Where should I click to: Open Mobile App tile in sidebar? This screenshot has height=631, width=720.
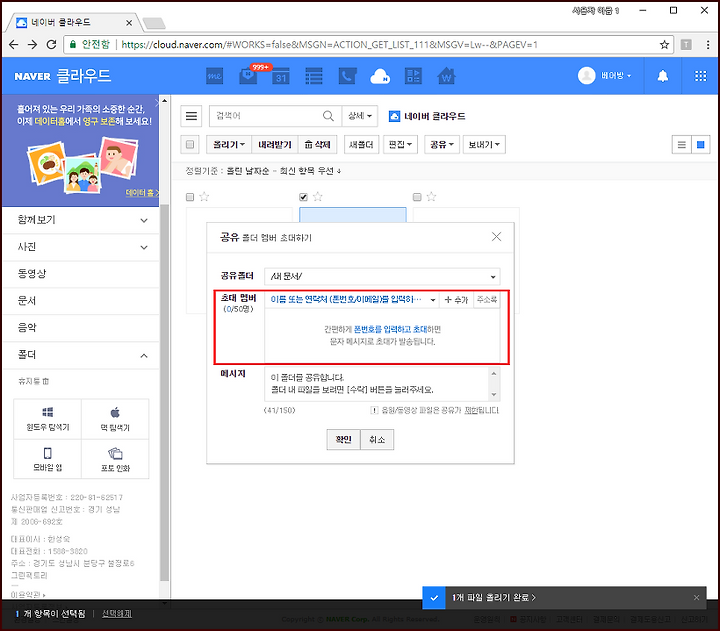point(48,459)
